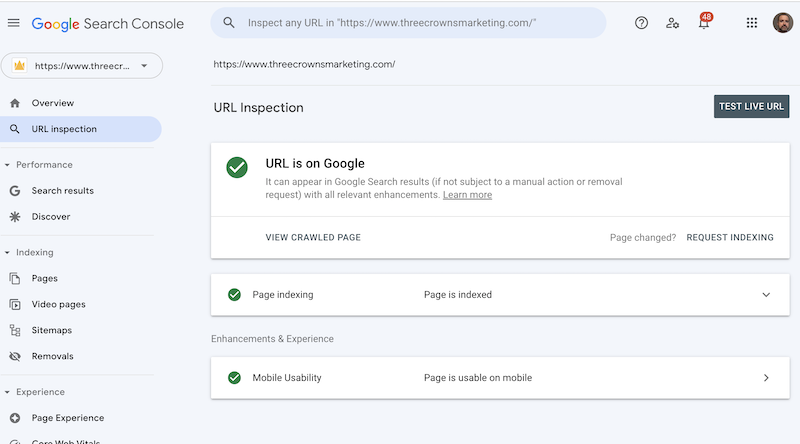Screen dimensions: 800x444
Task: Collapse the Experience section
Action: tap(7, 392)
